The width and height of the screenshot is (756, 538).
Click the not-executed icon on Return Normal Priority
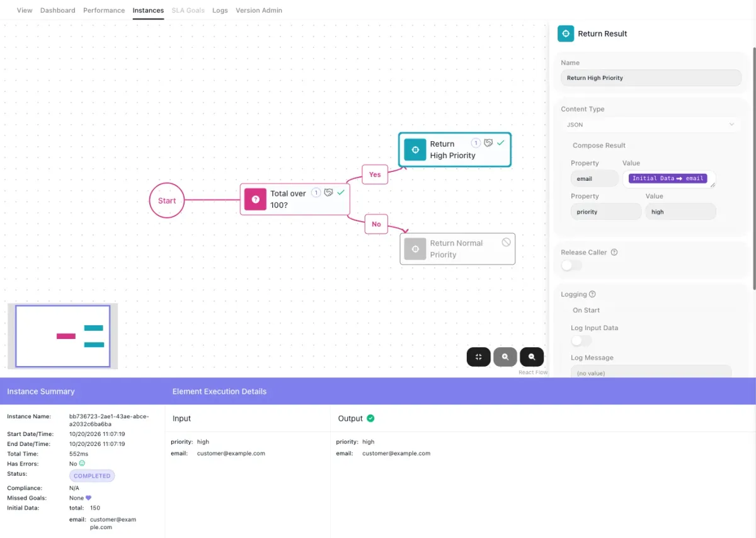coord(506,242)
